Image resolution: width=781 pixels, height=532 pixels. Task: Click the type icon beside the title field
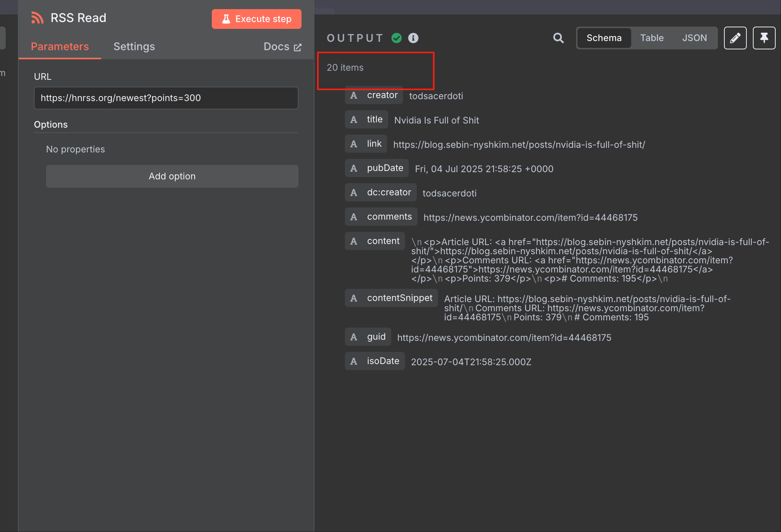354,120
